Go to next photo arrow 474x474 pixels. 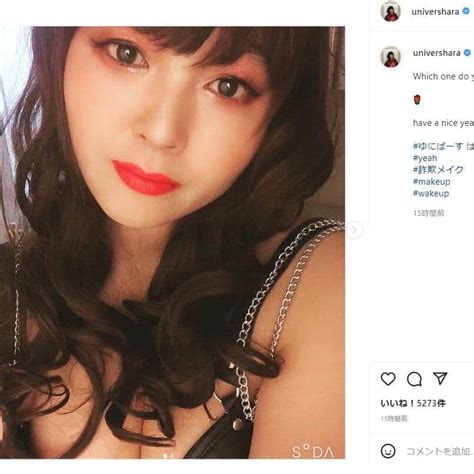click(354, 230)
